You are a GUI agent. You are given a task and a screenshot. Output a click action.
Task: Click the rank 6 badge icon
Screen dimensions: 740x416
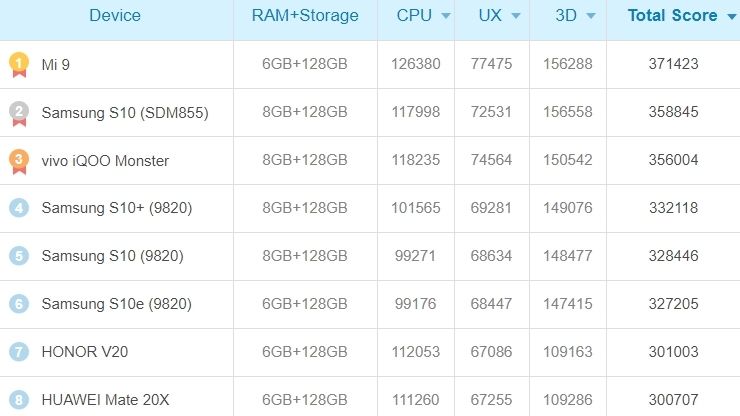point(19,304)
